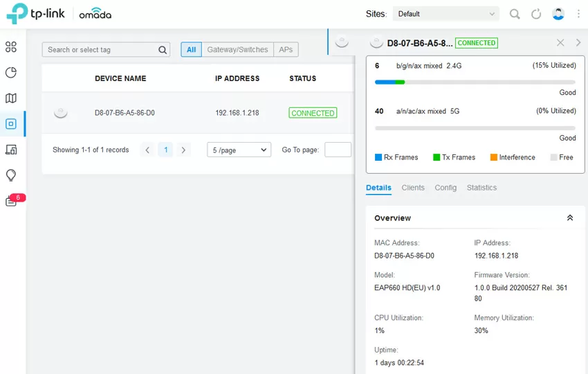The height and width of the screenshot is (374, 588).
Task: Open the Dashboard icon in the sidebar
Action: click(x=11, y=47)
